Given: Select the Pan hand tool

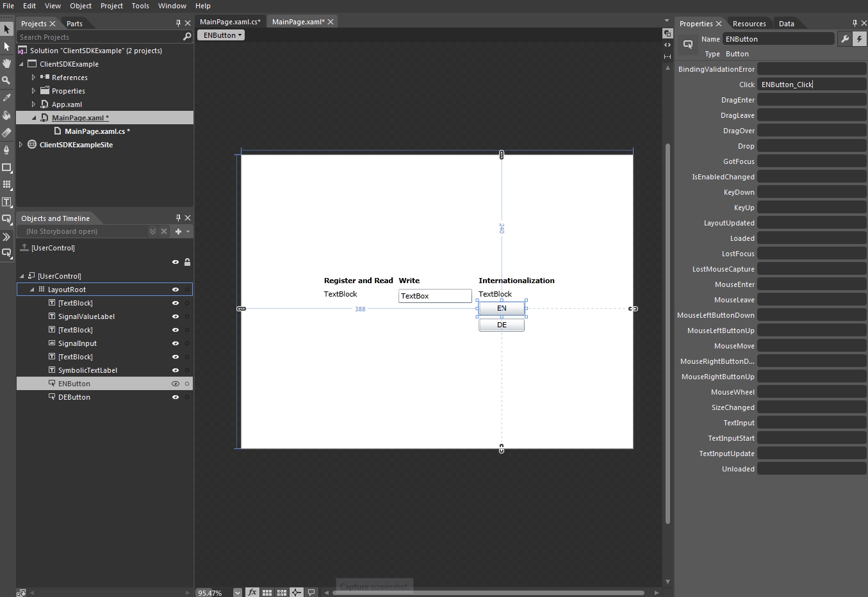Looking at the screenshot, I should pyautogui.click(x=6, y=63).
